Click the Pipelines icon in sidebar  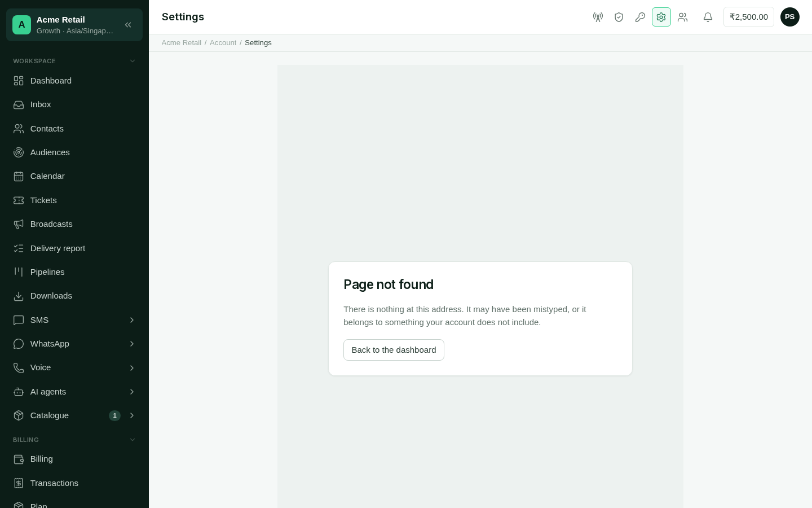pos(19,272)
